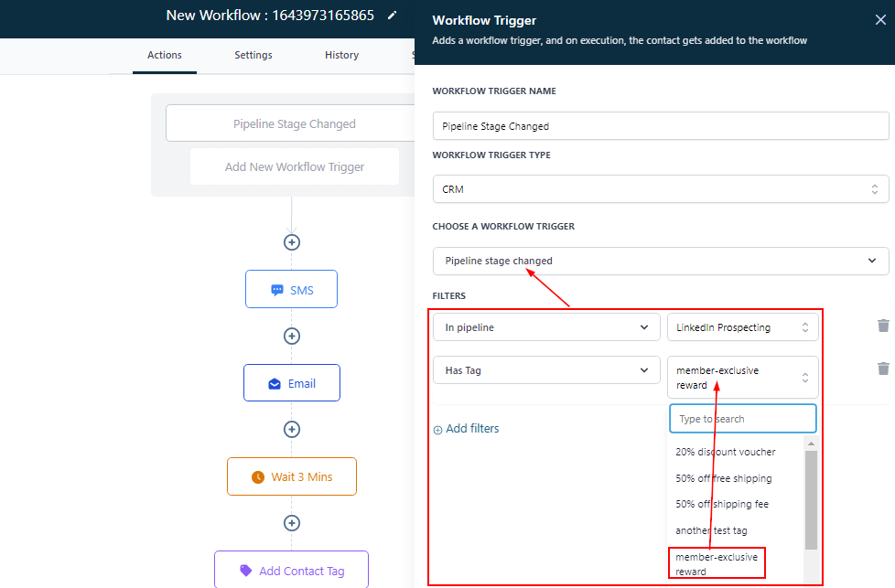
Task: Select the another test tag option
Action: tap(711, 530)
